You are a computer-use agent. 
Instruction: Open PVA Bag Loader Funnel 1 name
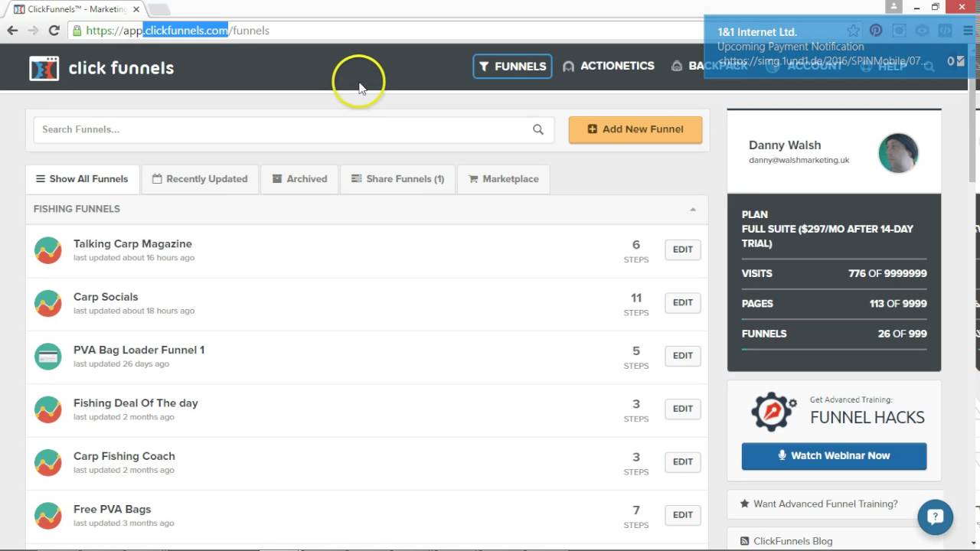[x=139, y=350]
